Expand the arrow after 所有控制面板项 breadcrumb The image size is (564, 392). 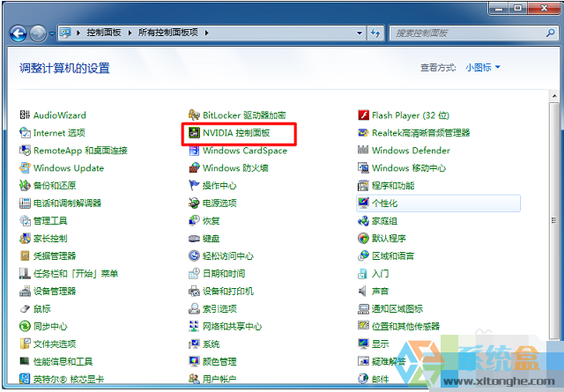pyautogui.click(x=206, y=33)
